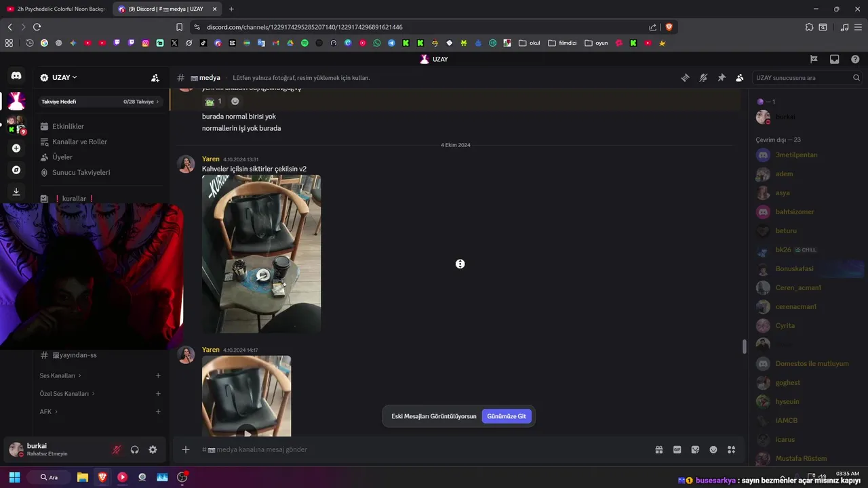868x488 pixels.
Task: Open member Domestos ile mutluyum profile
Action: coord(807,364)
